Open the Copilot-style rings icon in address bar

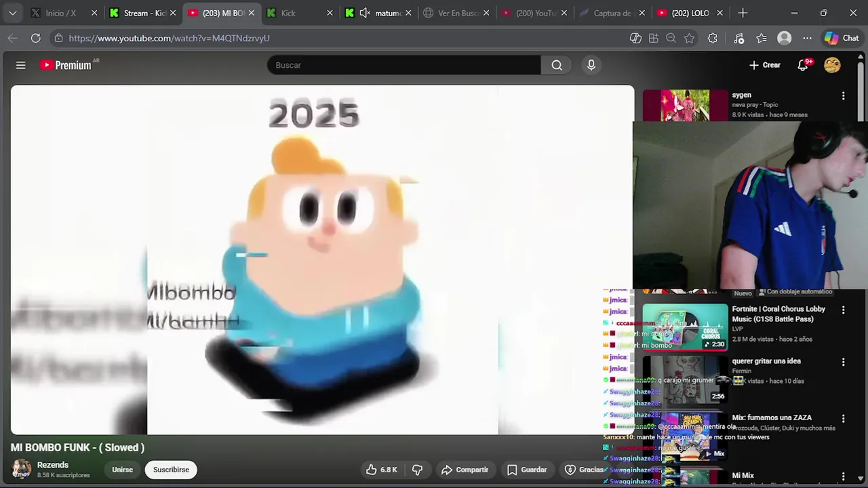coord(635,38)
